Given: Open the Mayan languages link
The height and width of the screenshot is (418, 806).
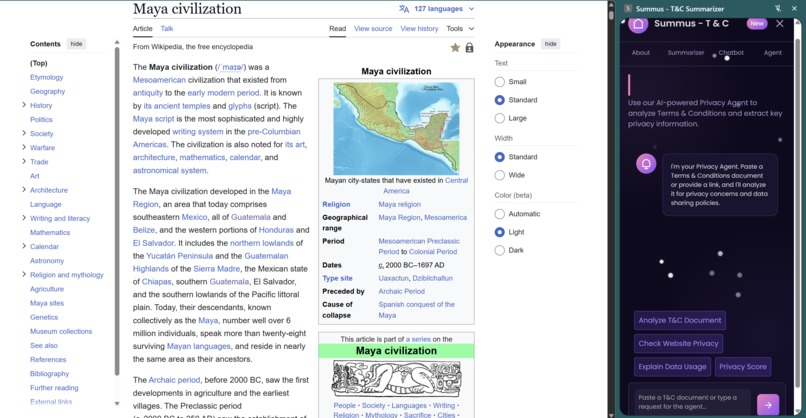Looking at the screenshot, I should [x=198, y=347].
